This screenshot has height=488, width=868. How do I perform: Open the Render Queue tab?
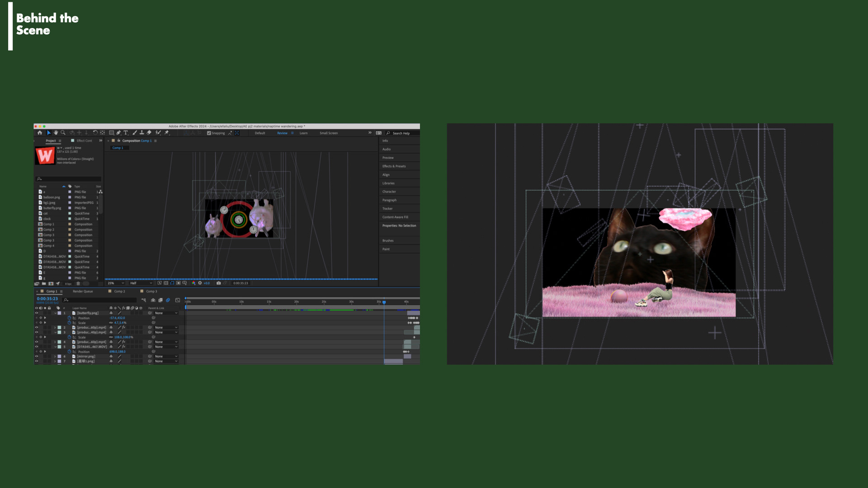click(x=83, y=291)
